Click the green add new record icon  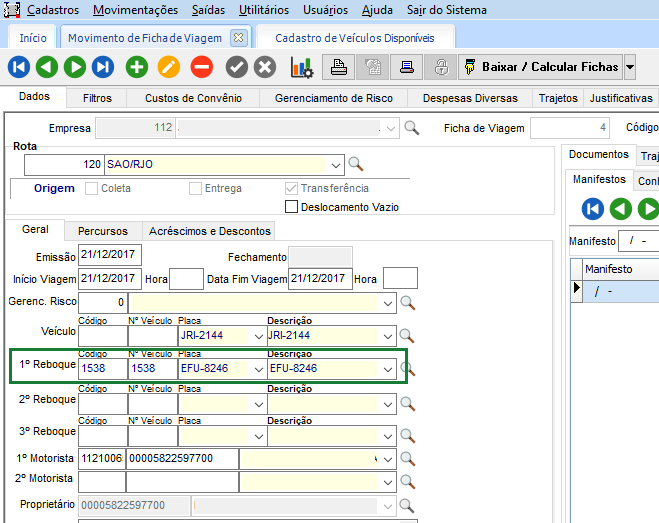(x=137, y=67)
